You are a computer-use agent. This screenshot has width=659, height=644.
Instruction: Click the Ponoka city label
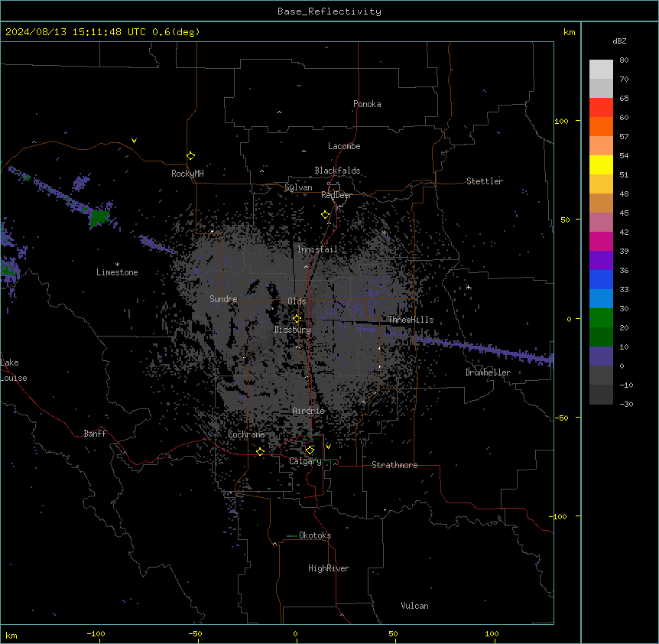click(367, 104)
